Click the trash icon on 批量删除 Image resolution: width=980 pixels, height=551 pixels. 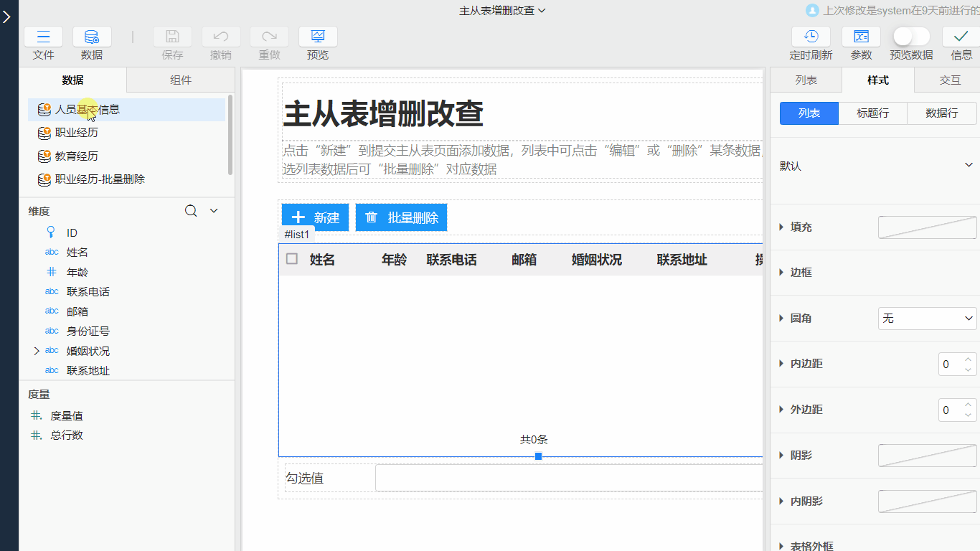pyautogui.click(x=371, y=217)
